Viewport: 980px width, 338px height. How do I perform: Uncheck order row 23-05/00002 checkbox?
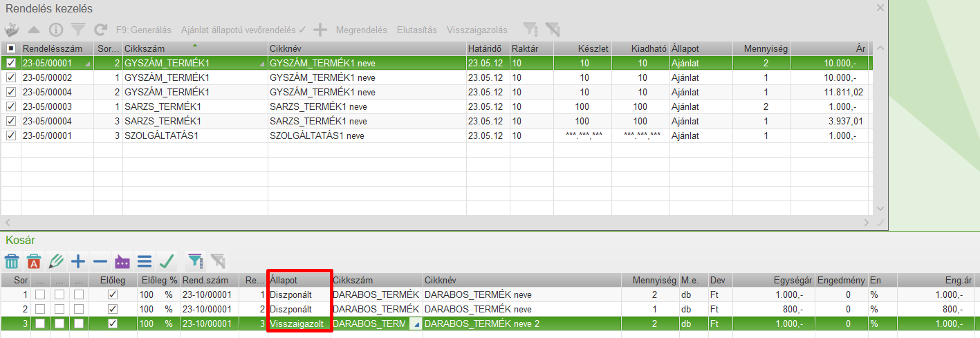click(x=10, y=77)
